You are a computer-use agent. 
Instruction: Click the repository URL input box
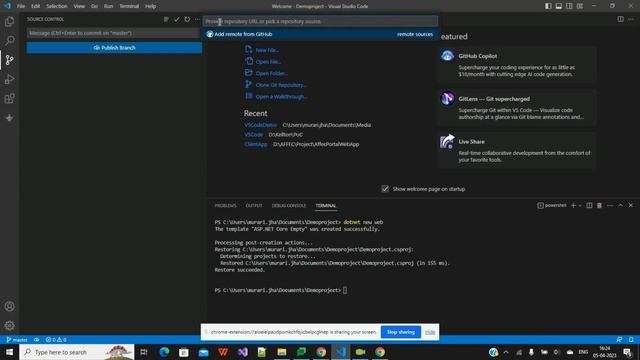click(x=320, y=21)
